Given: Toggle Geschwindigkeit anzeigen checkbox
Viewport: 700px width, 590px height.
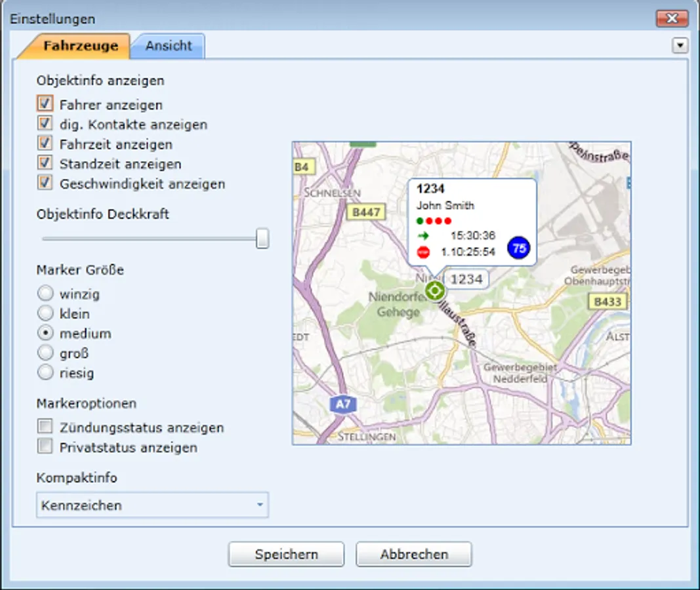Looking at the screenshot, I should click(x=45, y=183).
